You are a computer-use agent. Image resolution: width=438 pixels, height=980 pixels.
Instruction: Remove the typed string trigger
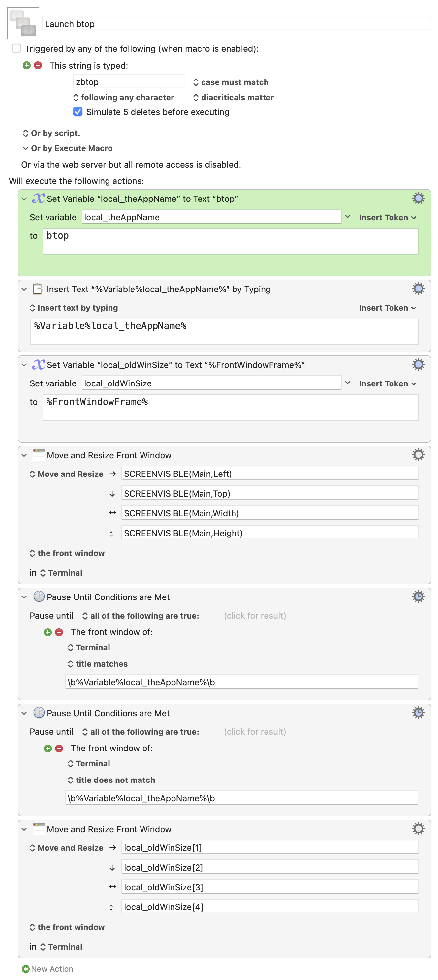tap(38, 65)
